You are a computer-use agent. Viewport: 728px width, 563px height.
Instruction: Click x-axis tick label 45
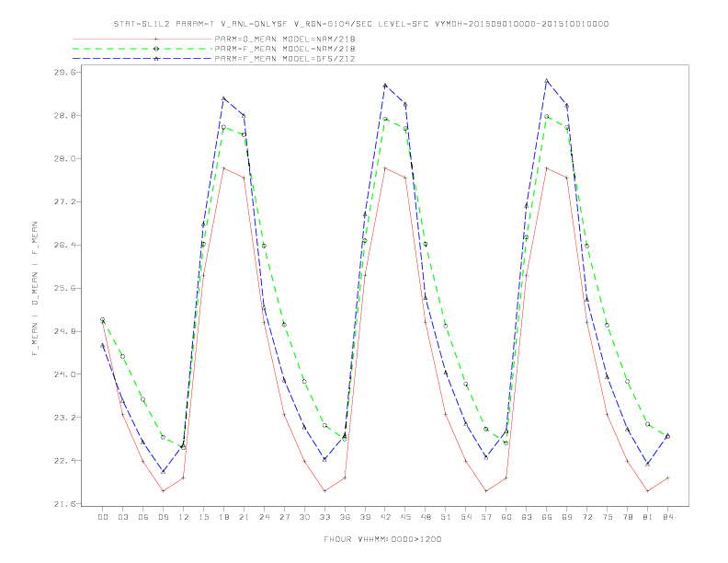coord(405,517)
